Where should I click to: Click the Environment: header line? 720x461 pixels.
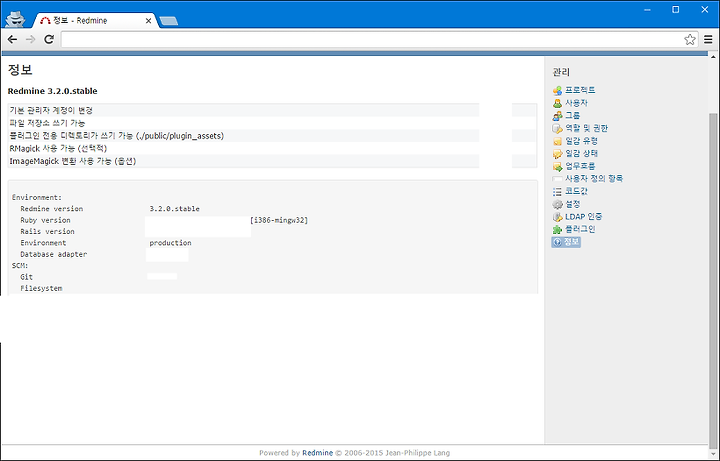(37, 197)
